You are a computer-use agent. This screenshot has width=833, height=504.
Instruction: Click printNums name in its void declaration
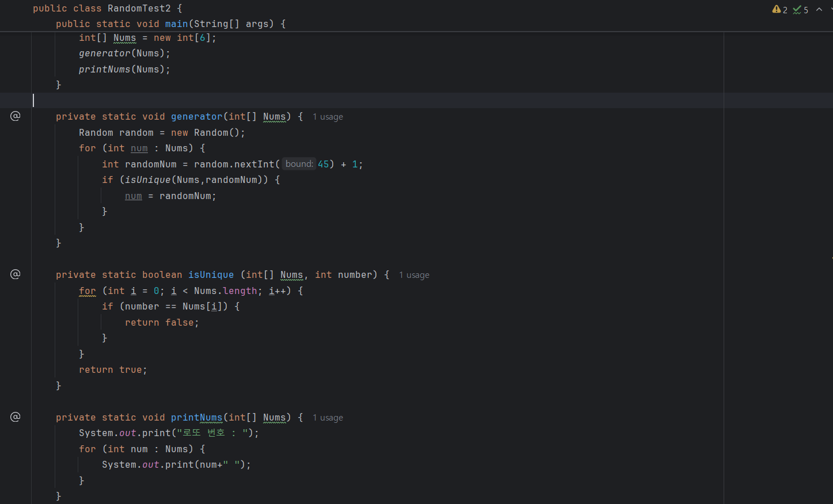(196, 418)
